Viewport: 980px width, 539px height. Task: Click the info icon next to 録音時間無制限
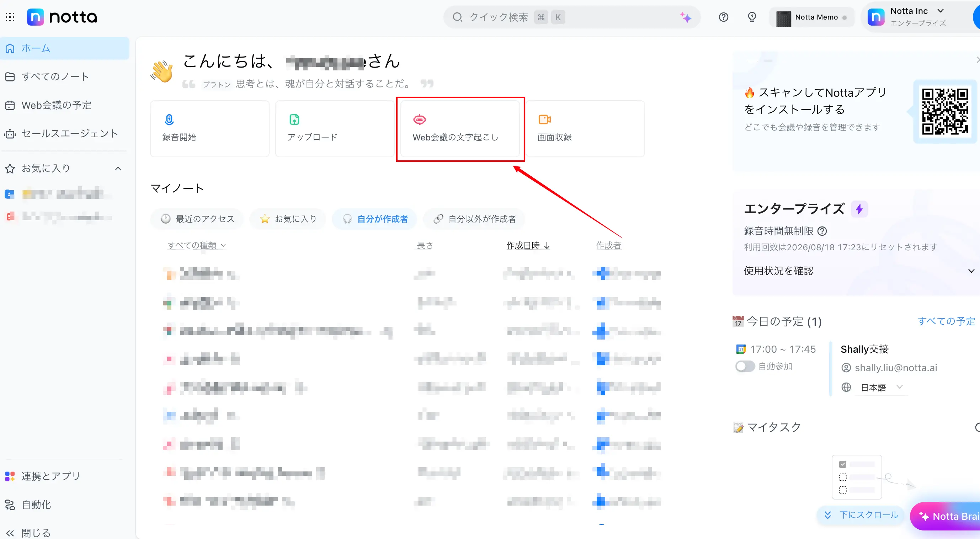point(822,231)
